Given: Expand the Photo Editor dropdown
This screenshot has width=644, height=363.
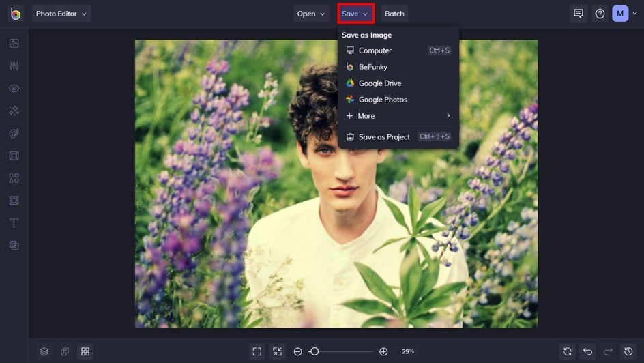Looking at the screenshot, I should click(61, 14).
